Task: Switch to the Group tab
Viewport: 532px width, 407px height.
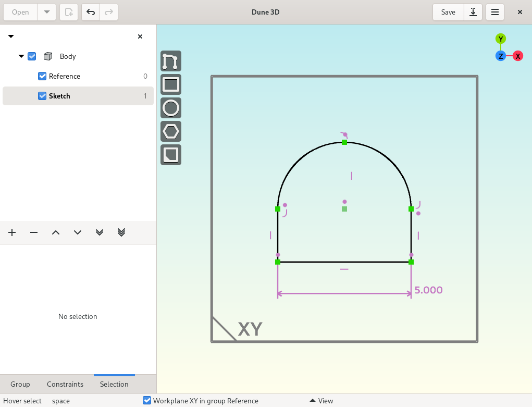Action: pyautogui.click(x=20, y=384)
